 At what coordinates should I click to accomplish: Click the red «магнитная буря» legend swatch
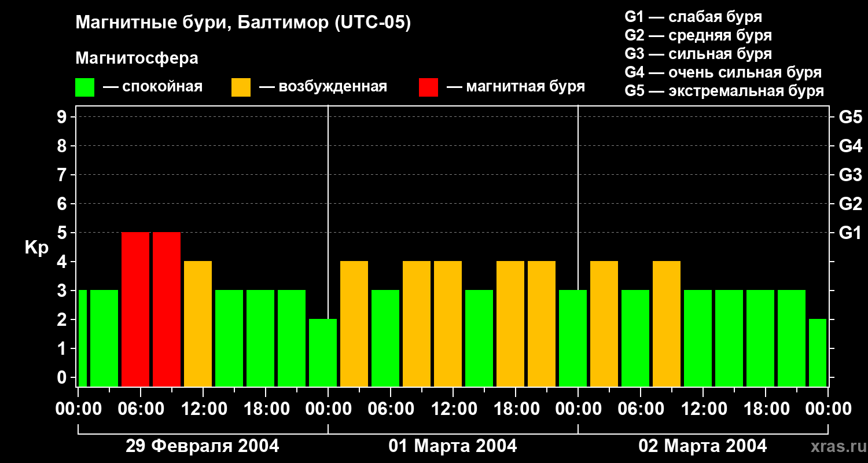(x=428, y=87)
